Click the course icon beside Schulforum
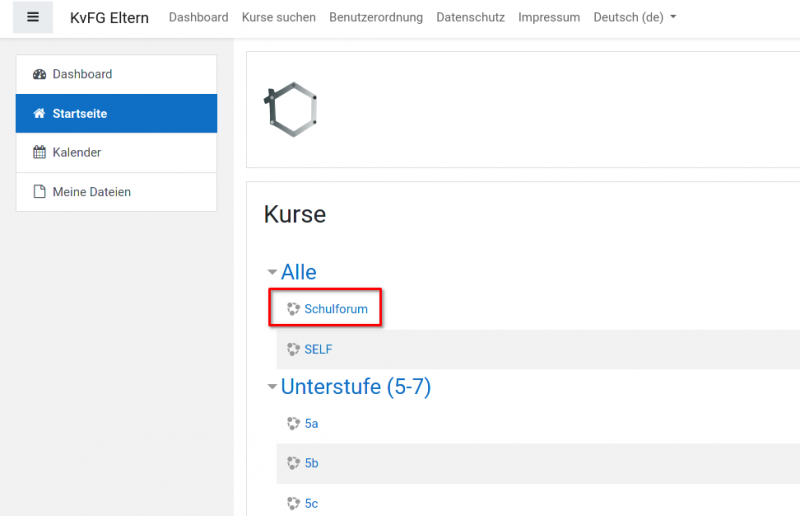This screenshot has width=800, height=516. tap(294, 310)
